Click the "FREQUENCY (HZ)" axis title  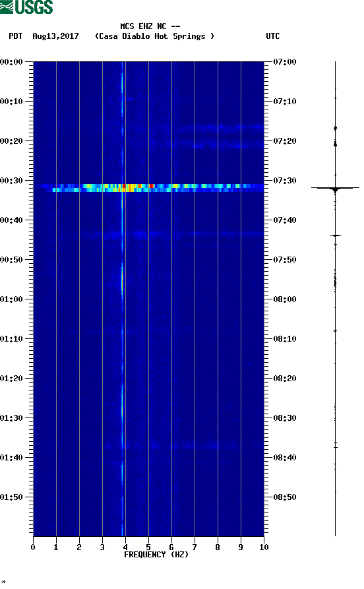pyautogui.click(x=156, y=555)
